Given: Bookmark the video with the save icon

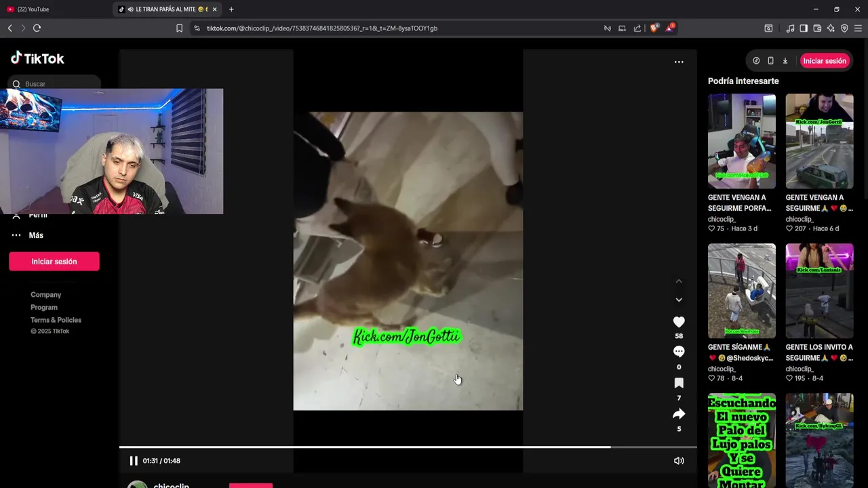Looking at the screenshot, I should (x=679, y=383).
